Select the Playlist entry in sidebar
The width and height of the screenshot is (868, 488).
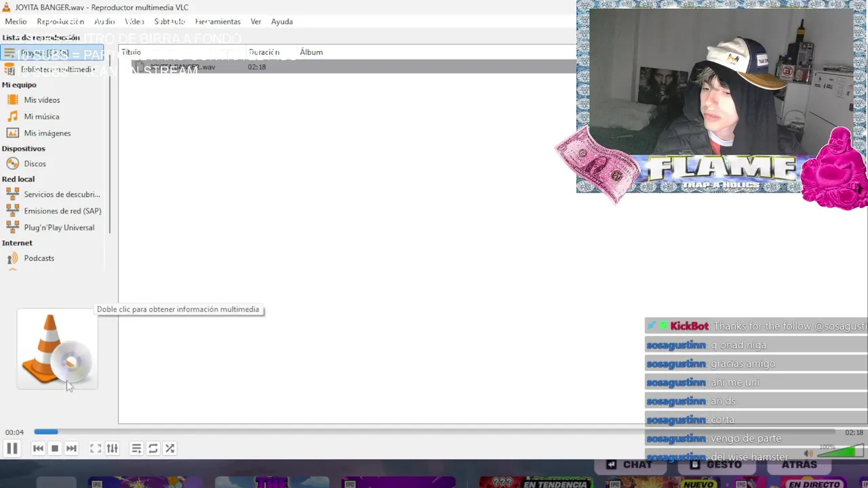click(x=52, y=53)
